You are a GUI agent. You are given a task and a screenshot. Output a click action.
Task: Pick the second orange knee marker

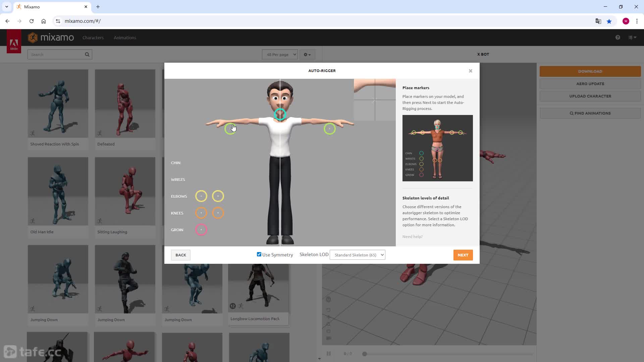coord(218,213)
